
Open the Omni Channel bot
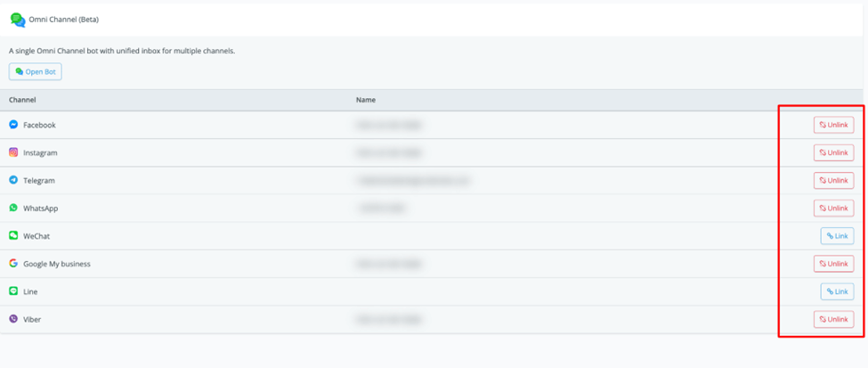click(x=36, y=71)
